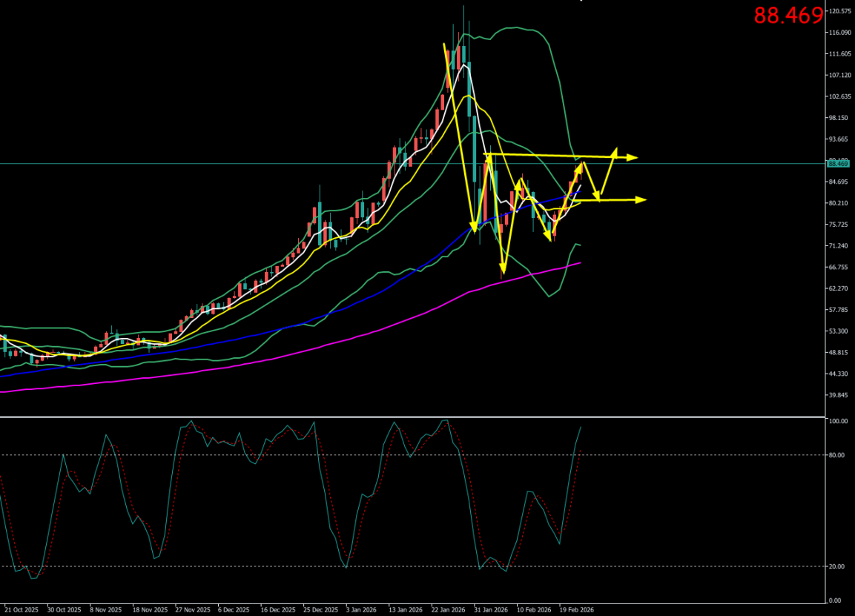Click the 19 Feb 2026 date label
Viewport: 855px width, 616px height.
click(x=576, y=609)
